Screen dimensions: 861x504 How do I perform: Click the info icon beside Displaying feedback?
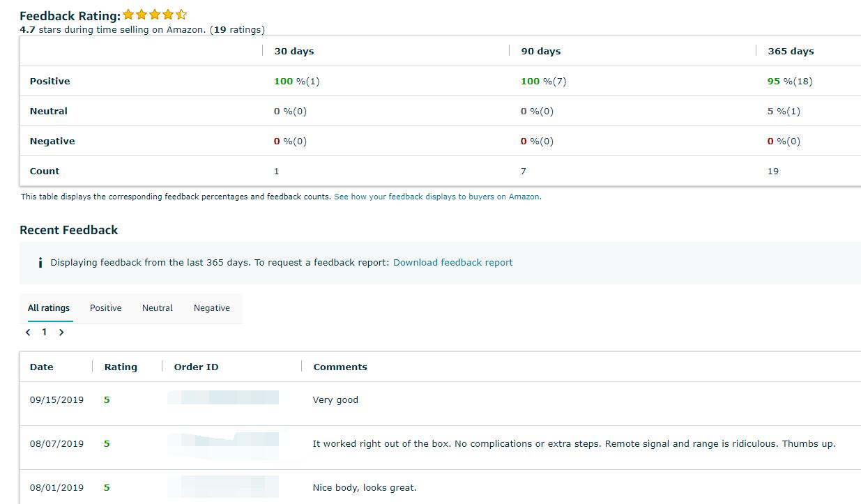click(40, 263)
